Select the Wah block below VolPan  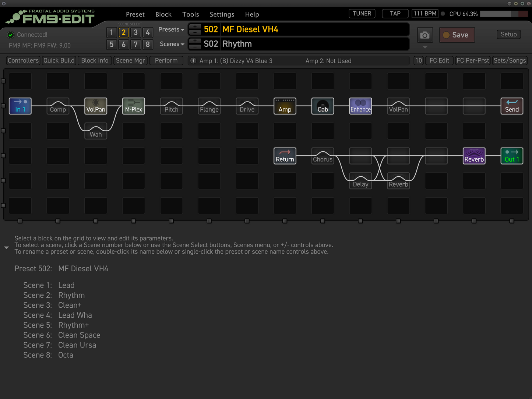95,132
